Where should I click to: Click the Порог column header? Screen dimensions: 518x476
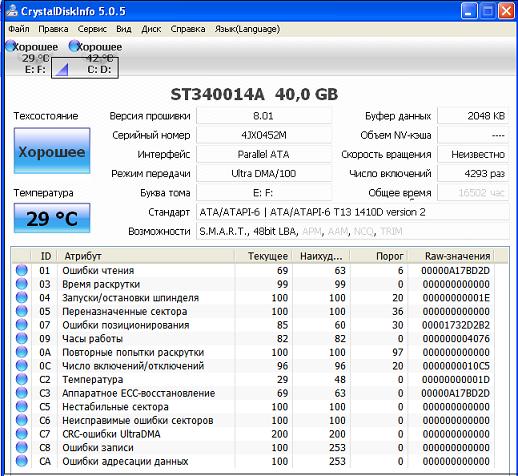click(x=379, y=256)
